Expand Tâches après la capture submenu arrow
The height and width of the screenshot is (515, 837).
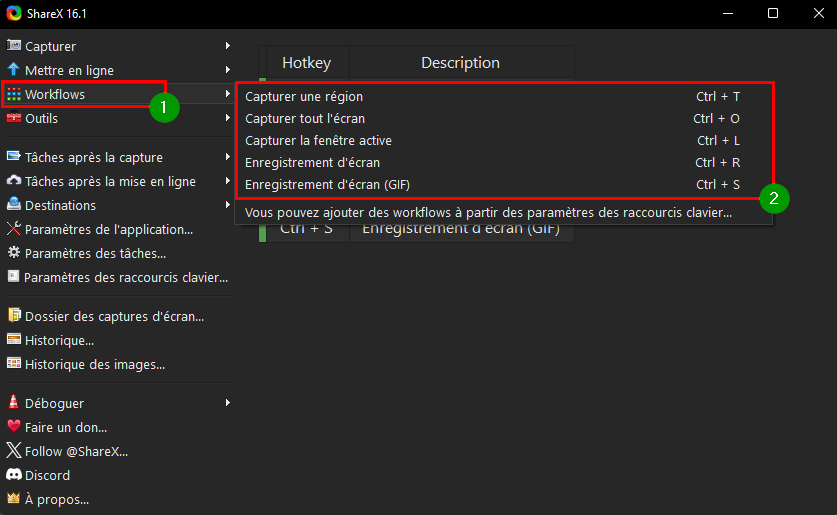(227, 157)
